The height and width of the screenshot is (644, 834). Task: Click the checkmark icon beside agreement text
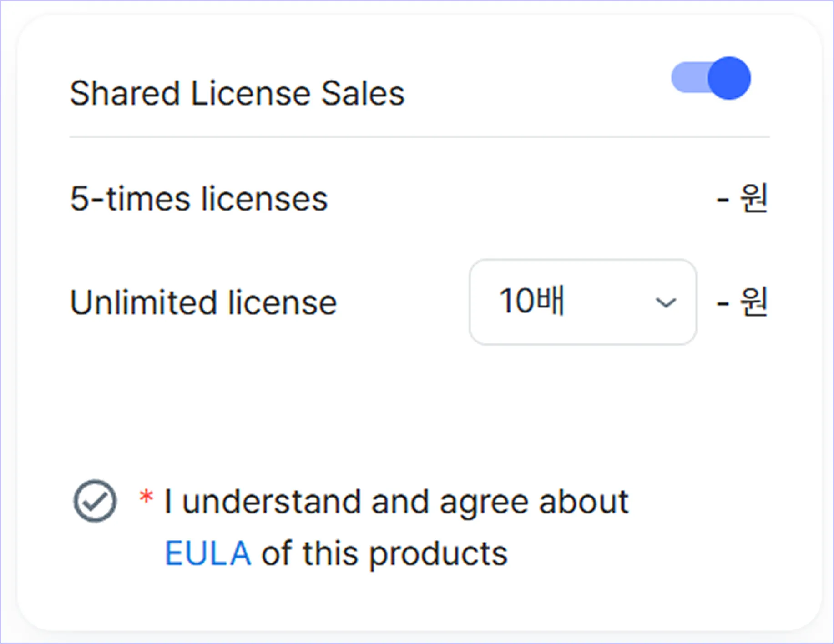[95, 501]
